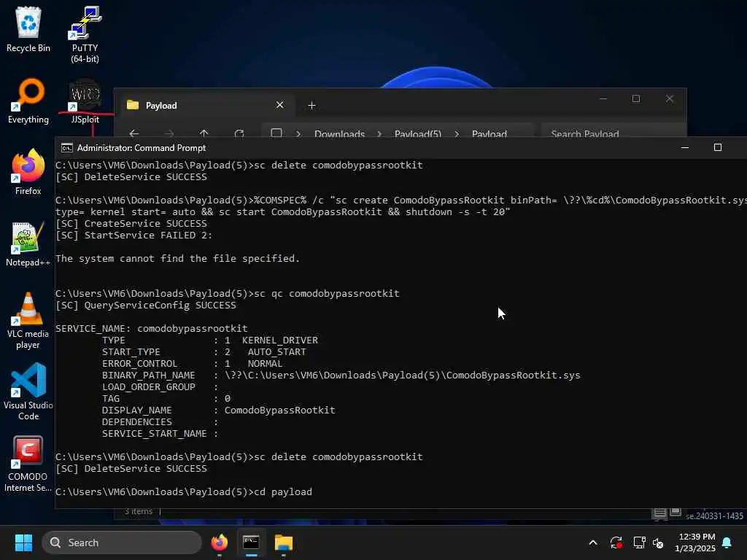This screenshot has width=747, height=560.
Task: Open the Windows Start menu
Action: [x=23, y=542]
